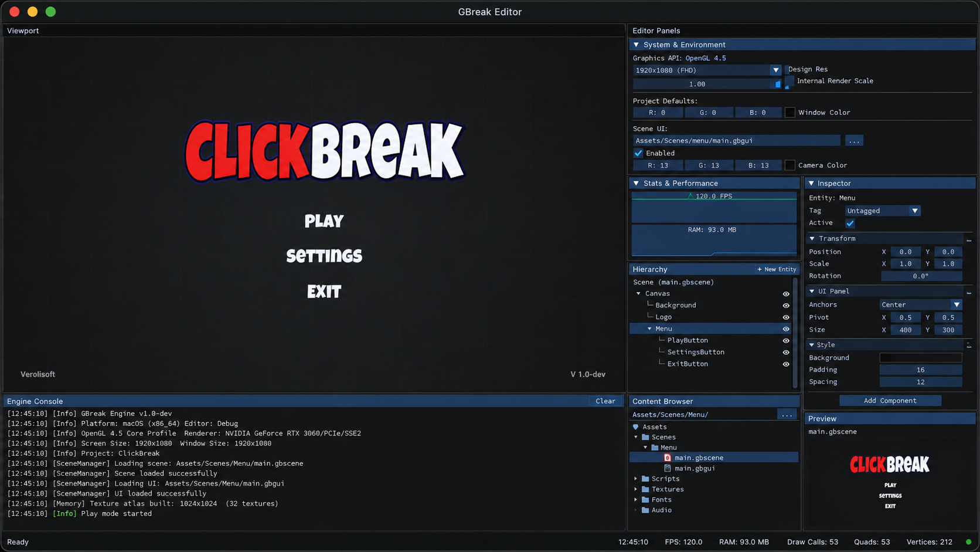Open the Window Color swatch
980x552 pixels.
(790, 113)
